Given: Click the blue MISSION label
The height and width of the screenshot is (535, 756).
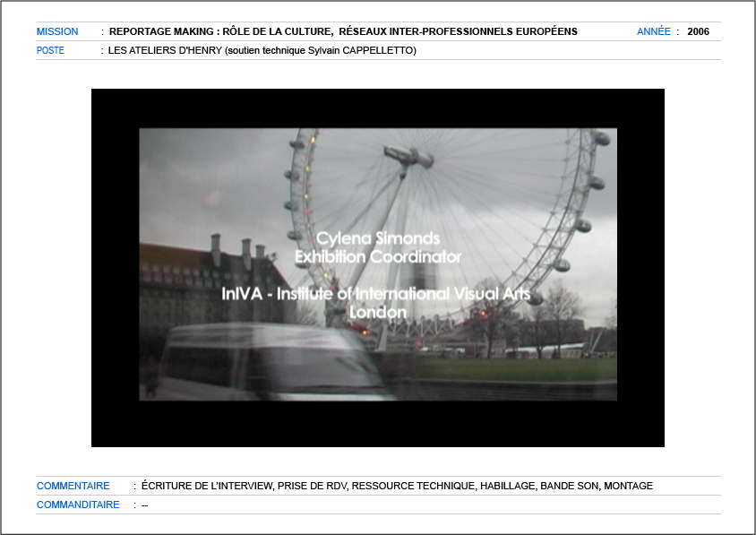Looking at the screenshot, I should tap(57, 31).
